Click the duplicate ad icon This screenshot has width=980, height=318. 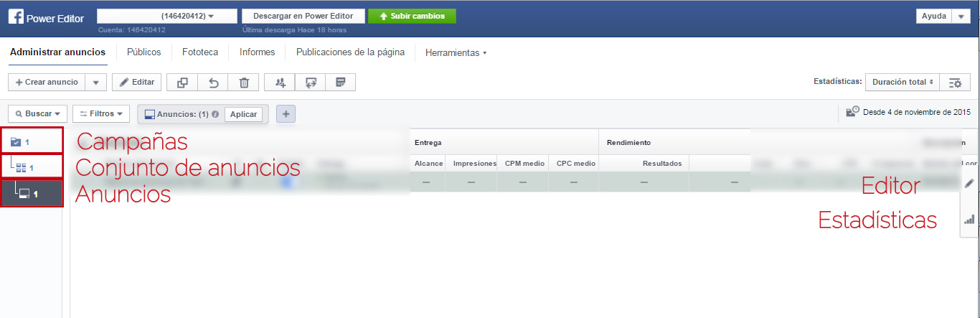tap(182, 83)
